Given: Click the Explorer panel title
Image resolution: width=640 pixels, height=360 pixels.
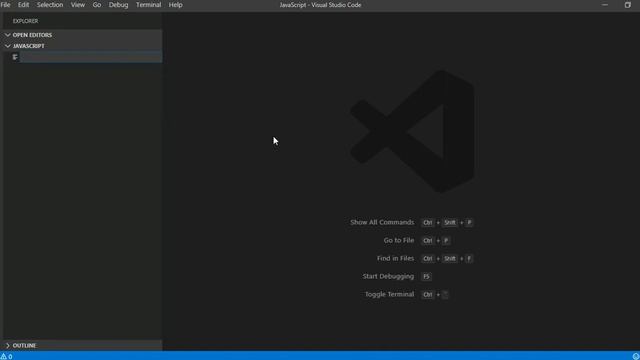Looking at the screenshot, I should coord(25,21).
